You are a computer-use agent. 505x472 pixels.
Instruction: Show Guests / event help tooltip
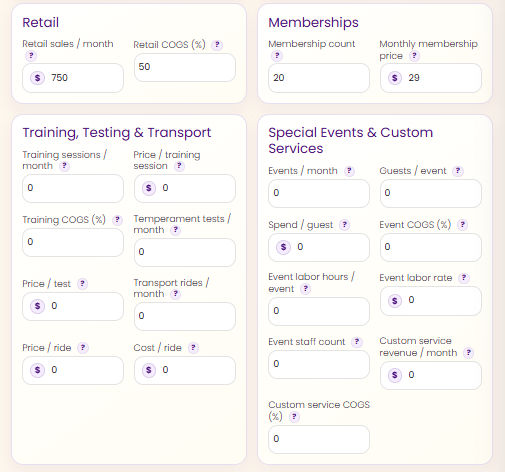pos(458,171)
